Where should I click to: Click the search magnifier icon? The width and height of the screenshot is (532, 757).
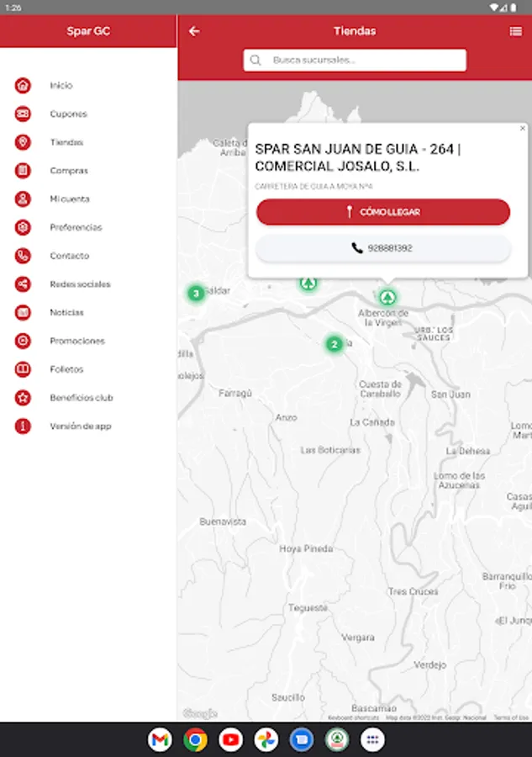pos(255,60)
